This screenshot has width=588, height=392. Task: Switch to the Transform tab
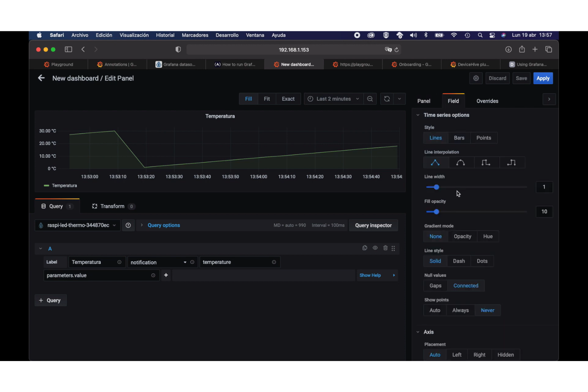(113, 206)
